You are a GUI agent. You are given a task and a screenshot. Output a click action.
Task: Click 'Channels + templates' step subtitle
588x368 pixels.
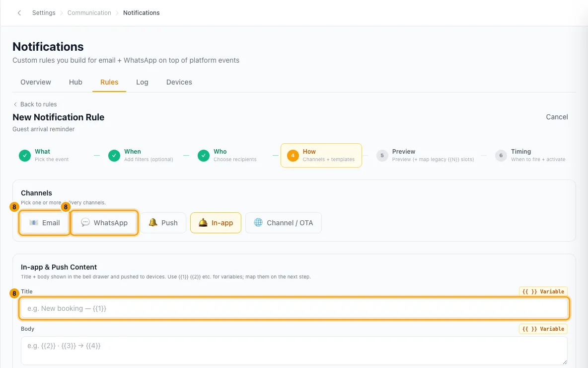328,160
